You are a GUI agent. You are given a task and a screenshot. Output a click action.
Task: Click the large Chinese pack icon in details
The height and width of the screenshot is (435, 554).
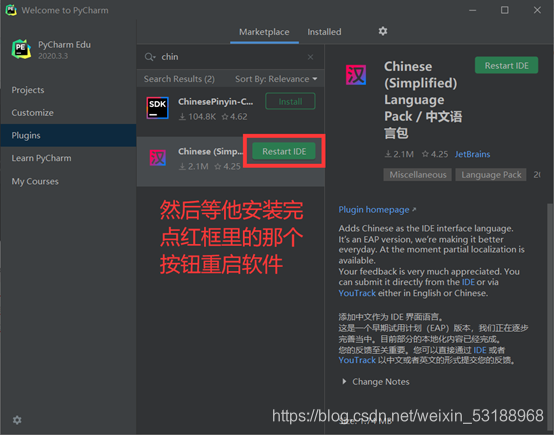pyautogui.click(x=356, y=75)
